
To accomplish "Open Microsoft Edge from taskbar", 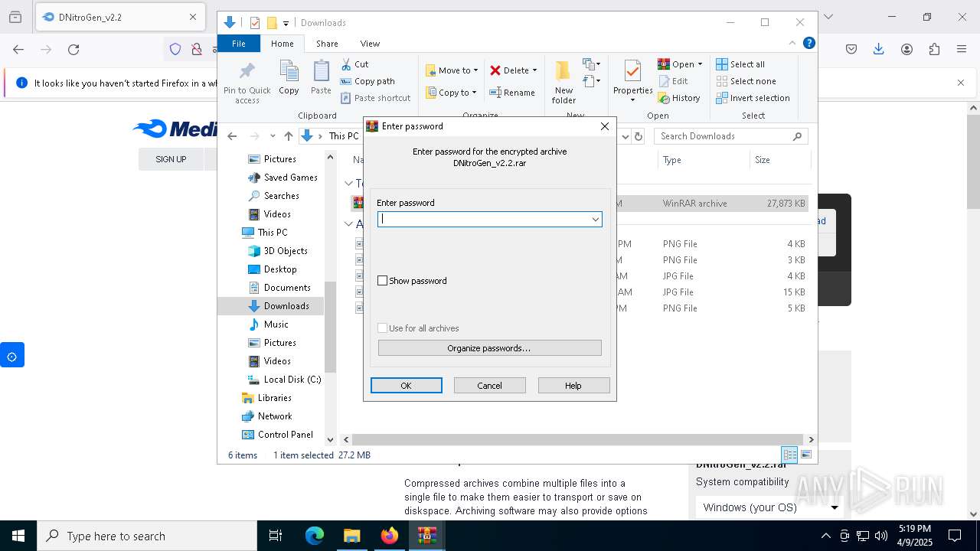I will point(315,536).
